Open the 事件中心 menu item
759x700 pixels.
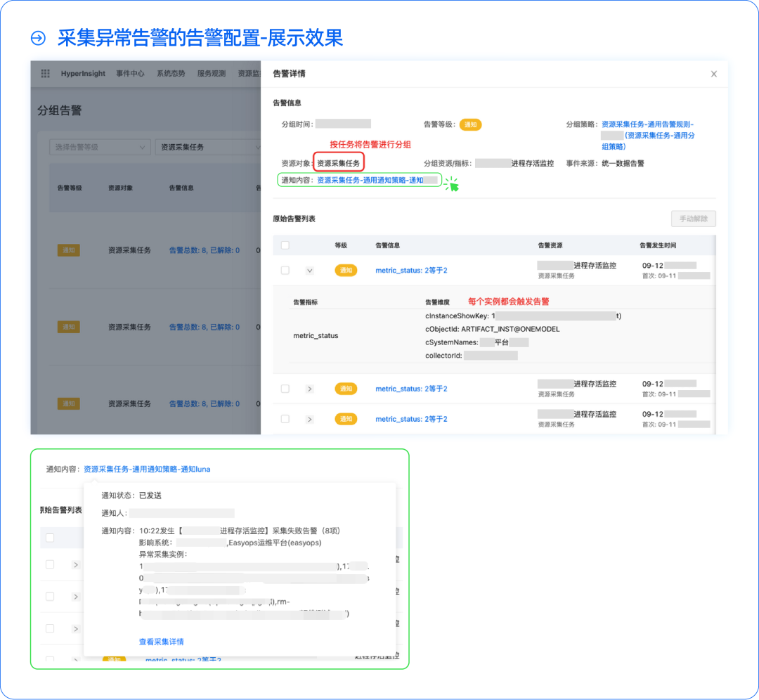click(x=130, y=73)
